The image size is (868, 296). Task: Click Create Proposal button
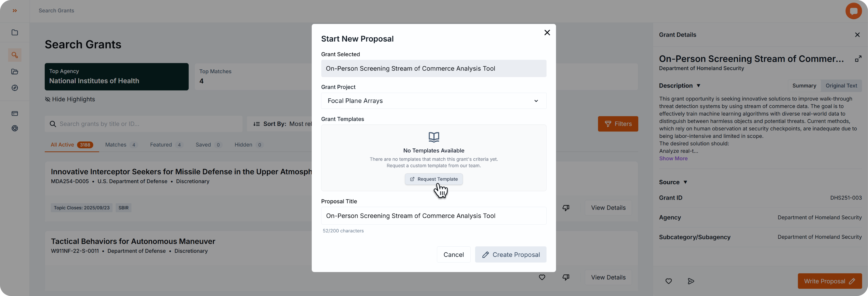(510, 254)
